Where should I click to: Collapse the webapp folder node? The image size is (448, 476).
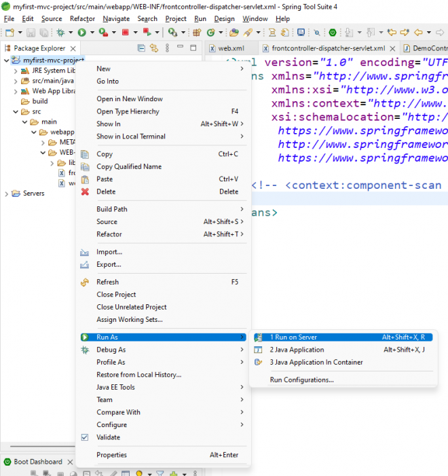click(x=34, y=132)
